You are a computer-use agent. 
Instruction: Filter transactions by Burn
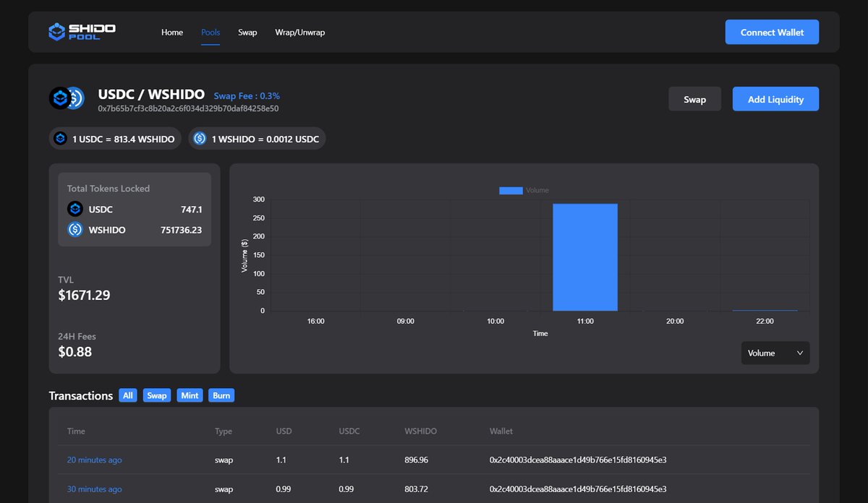[221, 395]
